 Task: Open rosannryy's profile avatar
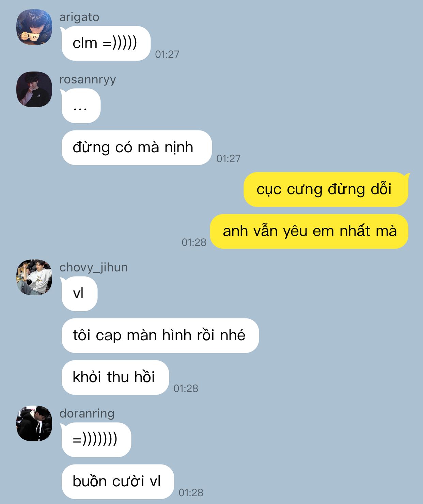(34, 89)
